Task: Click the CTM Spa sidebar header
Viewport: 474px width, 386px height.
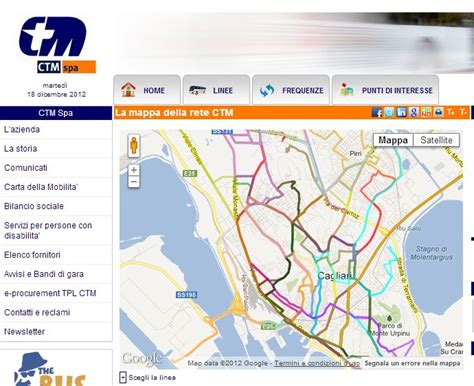Action: coord(56,113)
